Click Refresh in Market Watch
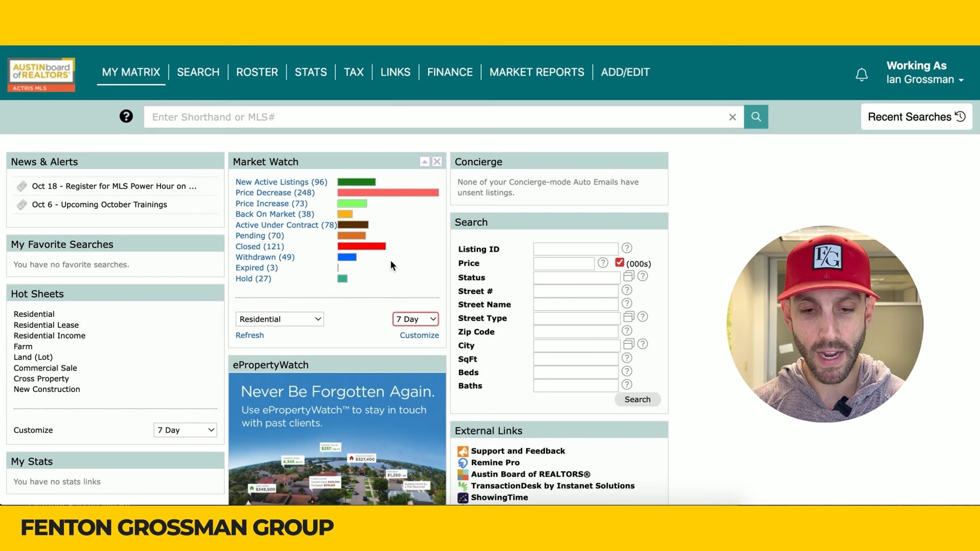The width and height of the screenshot is (980, 551). click(250, 335)
